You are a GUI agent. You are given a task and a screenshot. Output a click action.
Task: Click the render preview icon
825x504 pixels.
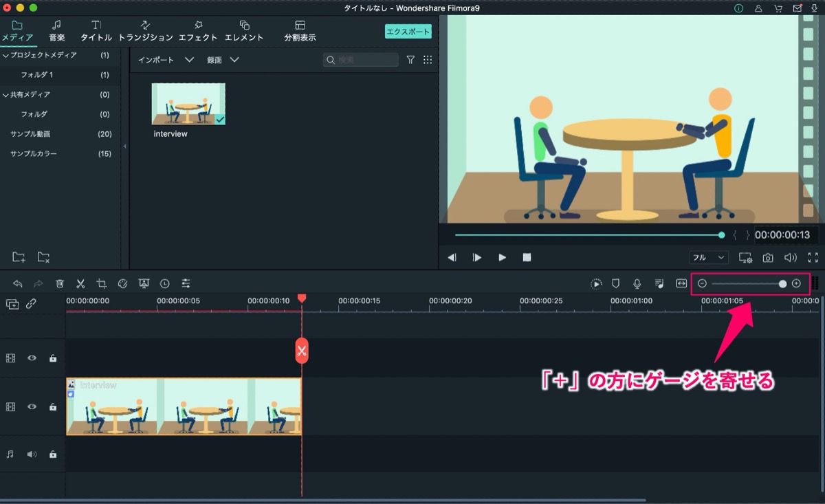click(596, 283)
